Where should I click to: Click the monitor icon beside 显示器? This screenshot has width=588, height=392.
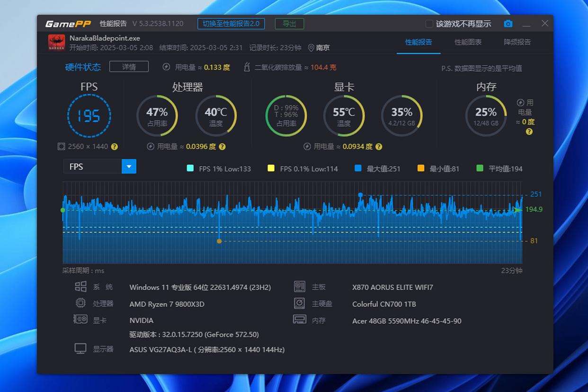(80, 349)
